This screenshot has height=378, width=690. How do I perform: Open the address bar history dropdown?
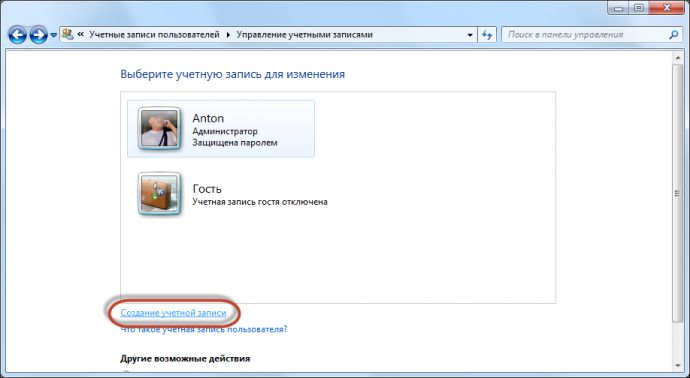click(x=470, y=35)
